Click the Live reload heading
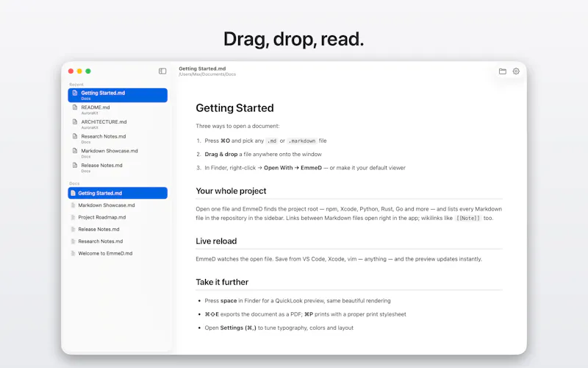 point(216,241)
